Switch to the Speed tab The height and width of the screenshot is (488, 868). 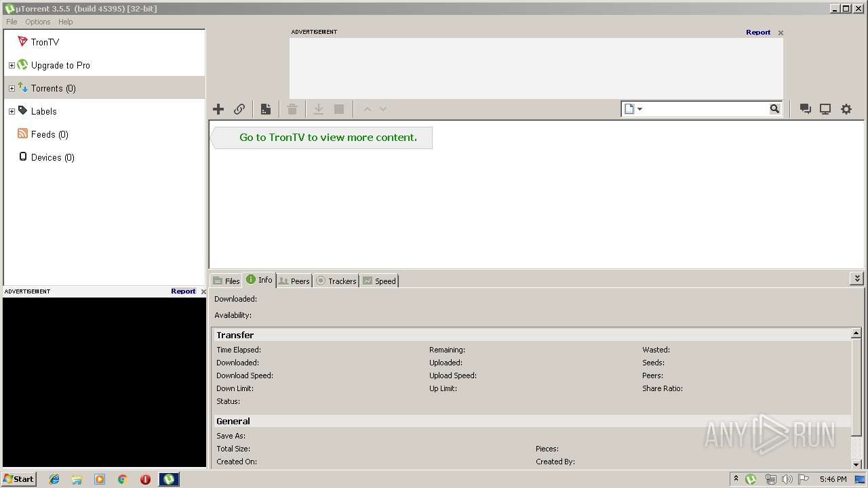[379, 281]
